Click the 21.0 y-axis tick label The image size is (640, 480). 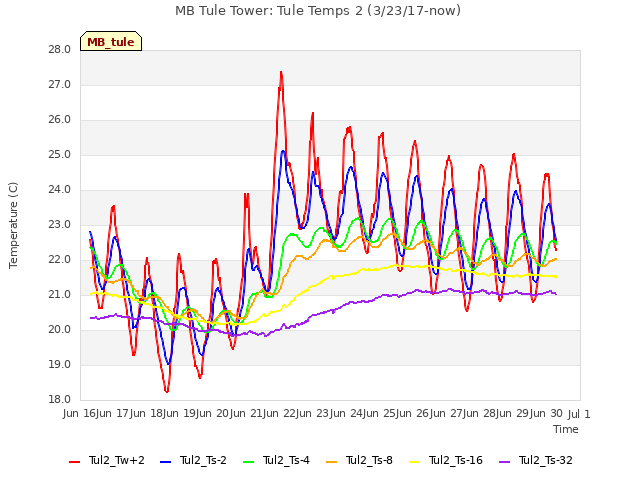(x=60, y=295)
